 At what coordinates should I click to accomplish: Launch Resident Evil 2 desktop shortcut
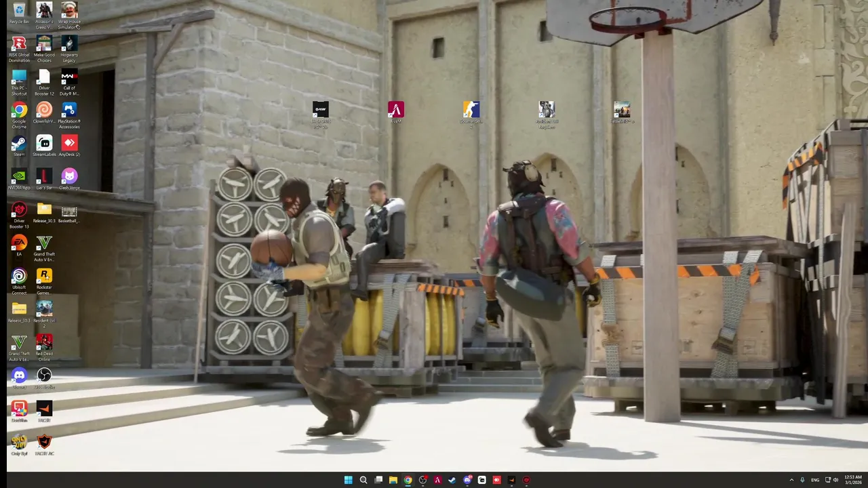44,315
